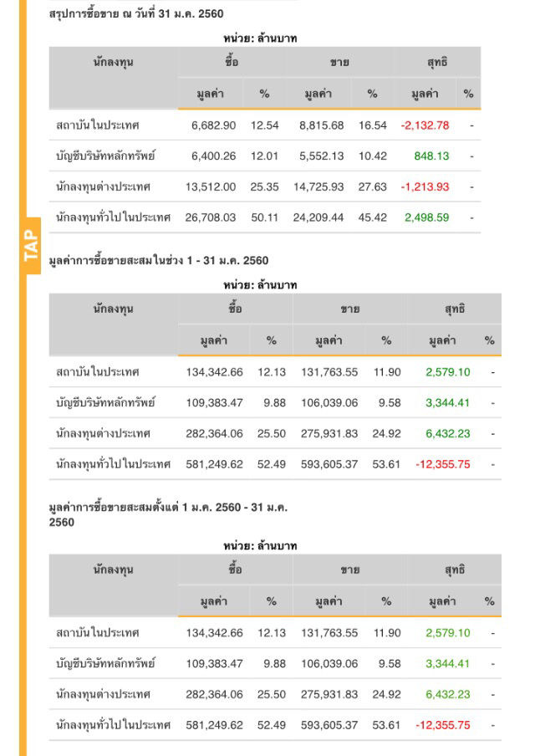
Task: Click the heading สรุปการซื้อขาย ณ วันที่ 31 ม.ค. 2560
Action: (136, 14)
